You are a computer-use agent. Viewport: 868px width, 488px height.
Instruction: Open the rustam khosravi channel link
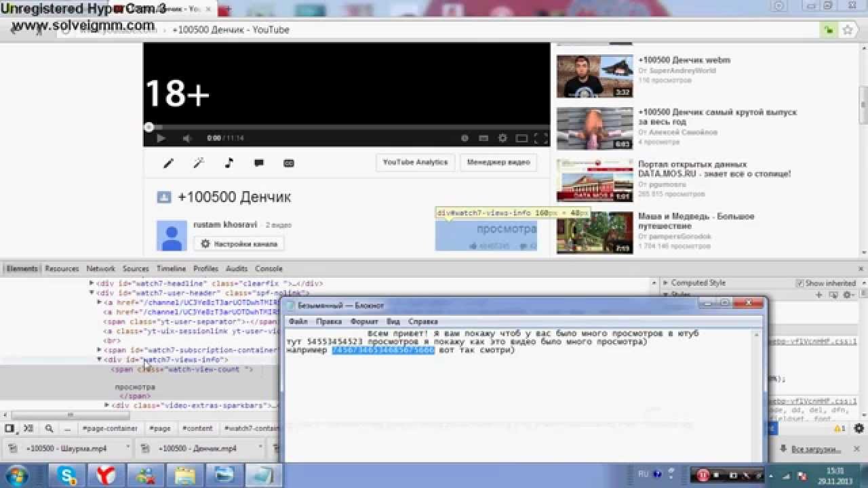tap(226, 225)
